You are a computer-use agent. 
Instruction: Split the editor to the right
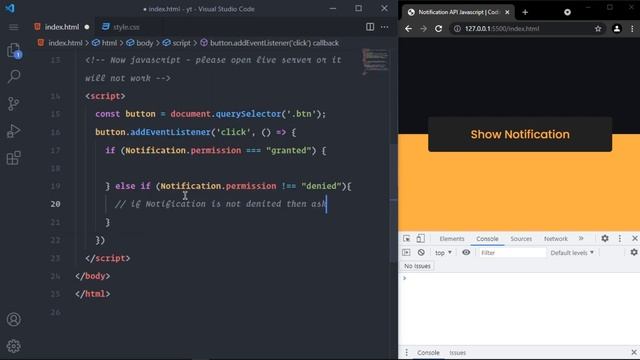(370, 27)
